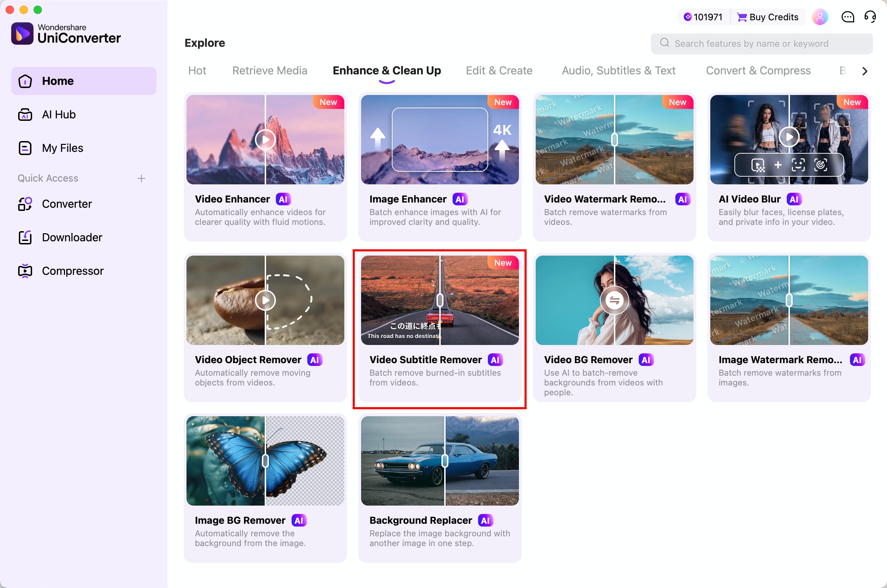The width and height of the screenshot is (887, 588).
Task: Click the Background Replacer comparison slider handle
Action: 445,461
